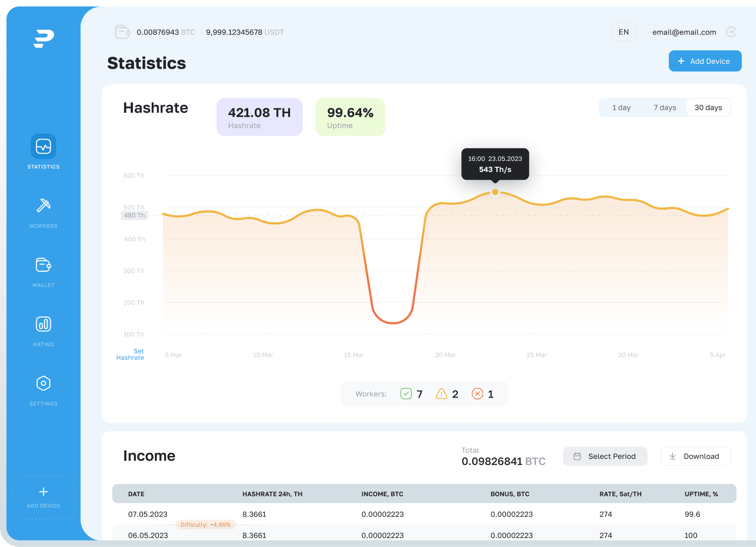Viewport: 756px width, 547px height.
Task: Click the blue Add Device button
Action: (705, 61)
